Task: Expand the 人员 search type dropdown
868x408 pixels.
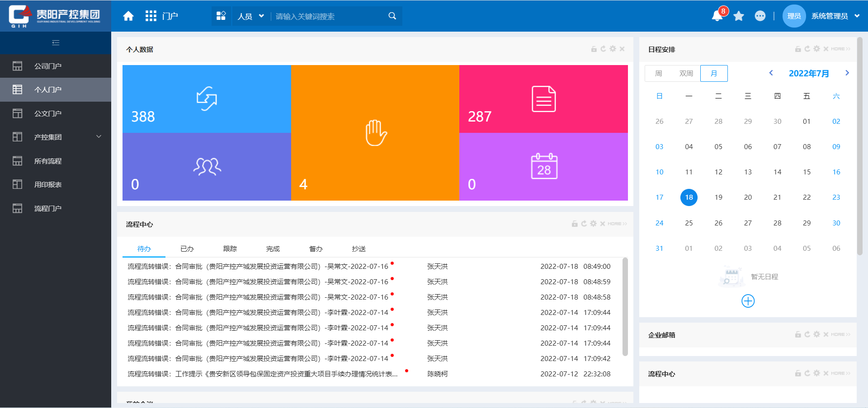Action: coord(251,16)
